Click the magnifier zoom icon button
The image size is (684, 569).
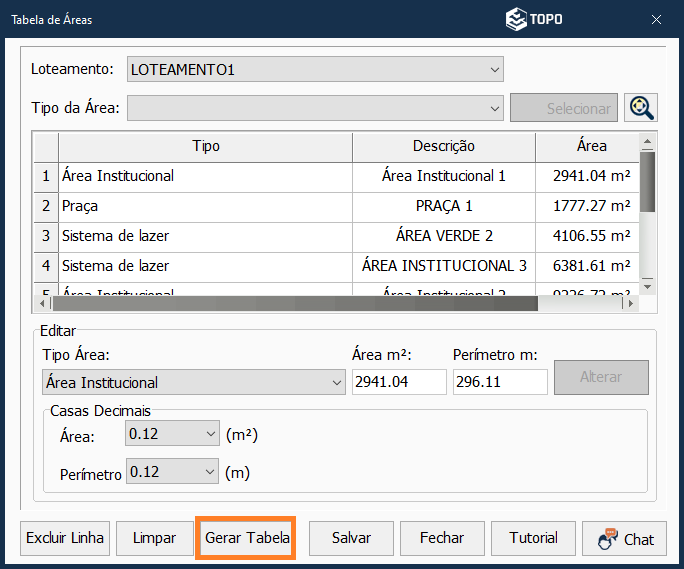click(640, 108)
